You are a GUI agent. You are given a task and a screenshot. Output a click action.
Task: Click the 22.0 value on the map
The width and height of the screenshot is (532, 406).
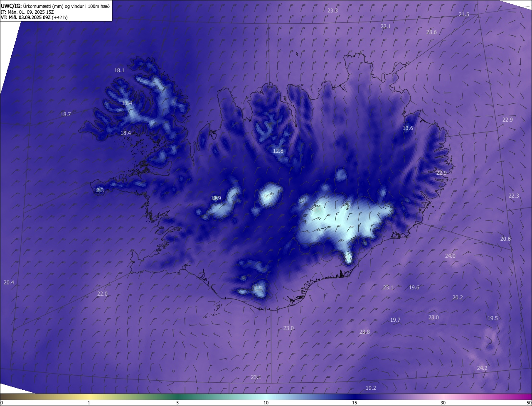click(102, 293)
